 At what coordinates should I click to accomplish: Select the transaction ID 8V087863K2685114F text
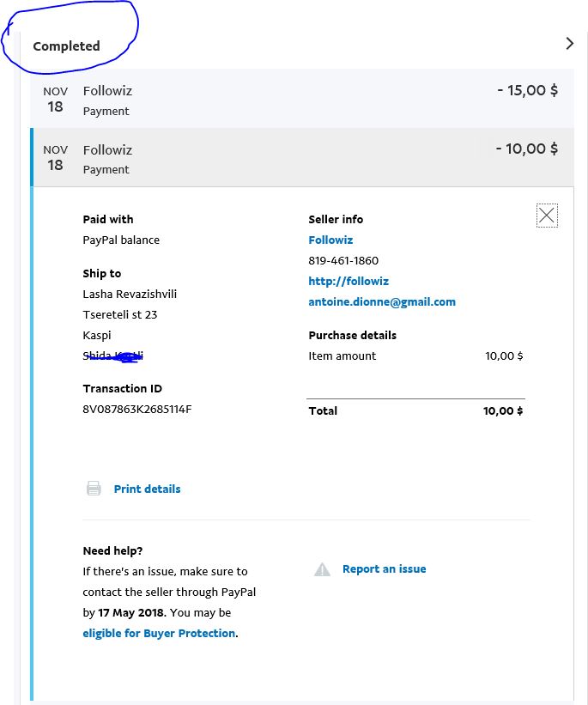click(x=137, y=409)
